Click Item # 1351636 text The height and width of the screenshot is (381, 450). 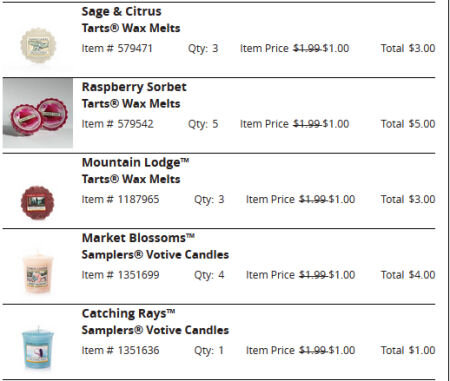coord(120,350)
